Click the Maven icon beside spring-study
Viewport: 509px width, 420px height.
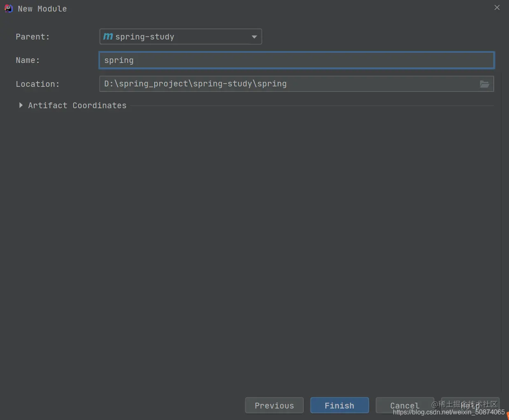108,37
